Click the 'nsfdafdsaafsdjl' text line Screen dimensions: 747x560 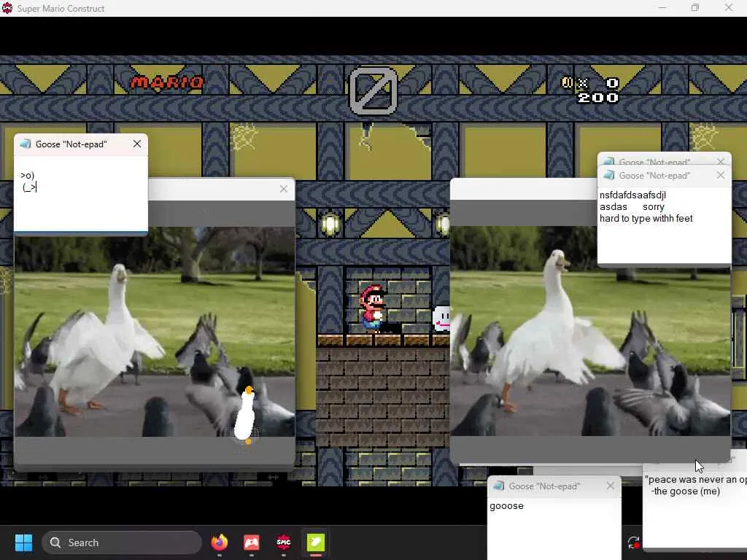click(x=632, y=195)
